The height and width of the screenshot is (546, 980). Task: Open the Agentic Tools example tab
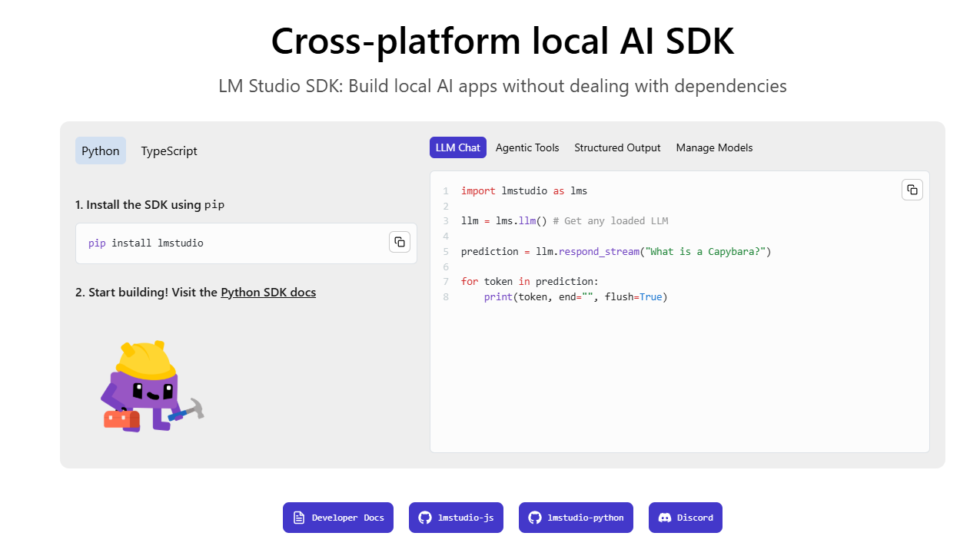[x=527, y=147]
